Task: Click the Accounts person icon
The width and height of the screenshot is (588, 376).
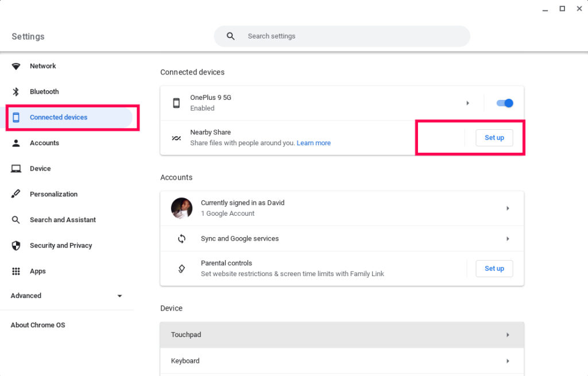Action: click(16, 143)
